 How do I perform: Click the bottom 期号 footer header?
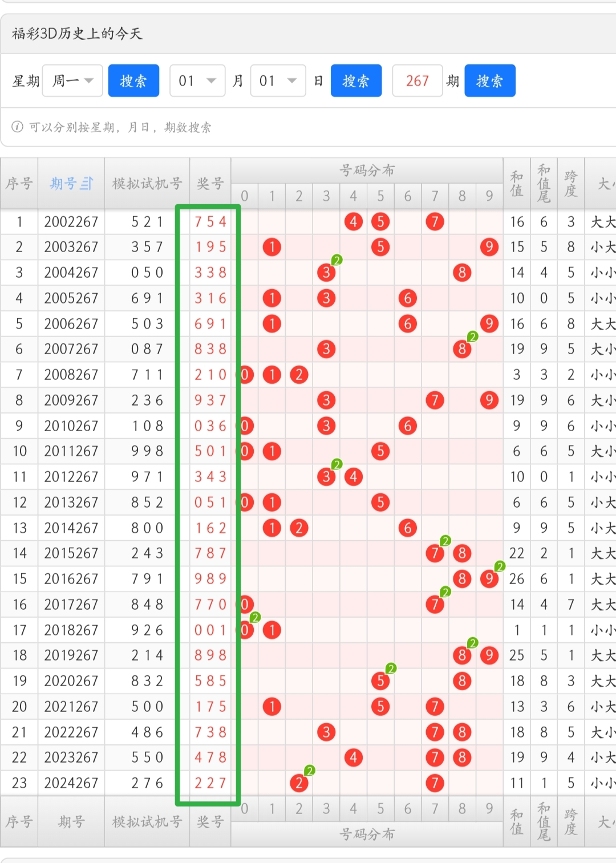[71, 822]
